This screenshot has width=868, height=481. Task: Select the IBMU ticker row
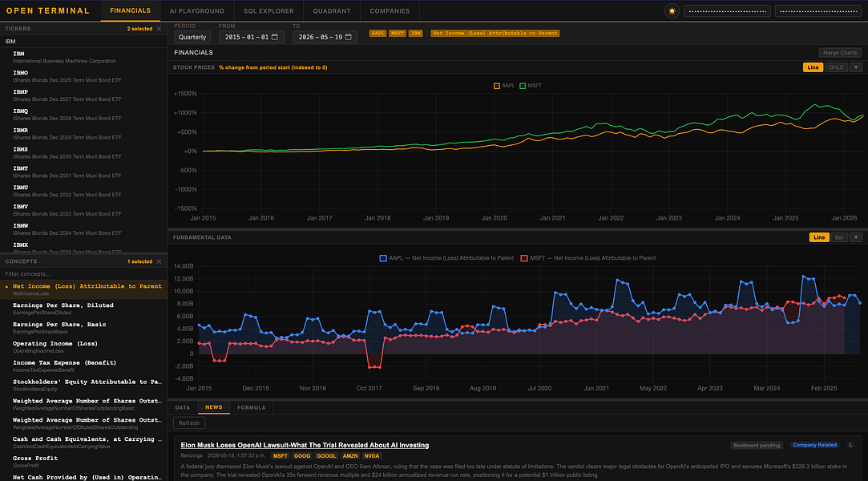click(83, 191)
